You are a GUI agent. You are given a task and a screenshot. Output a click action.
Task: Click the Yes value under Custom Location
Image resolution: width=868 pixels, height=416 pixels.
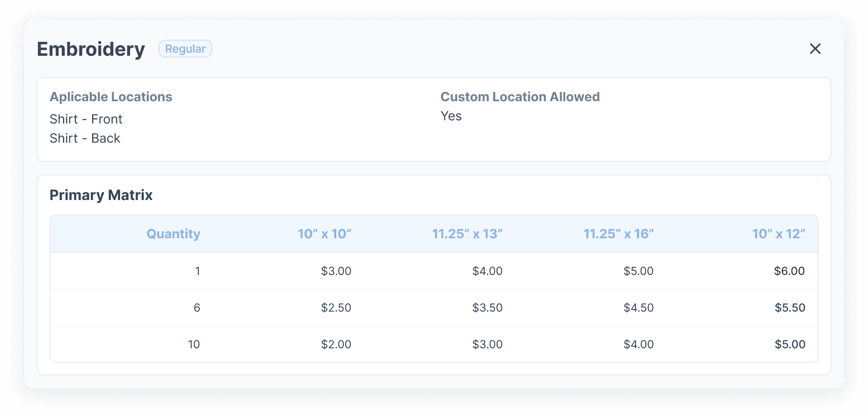451,116
